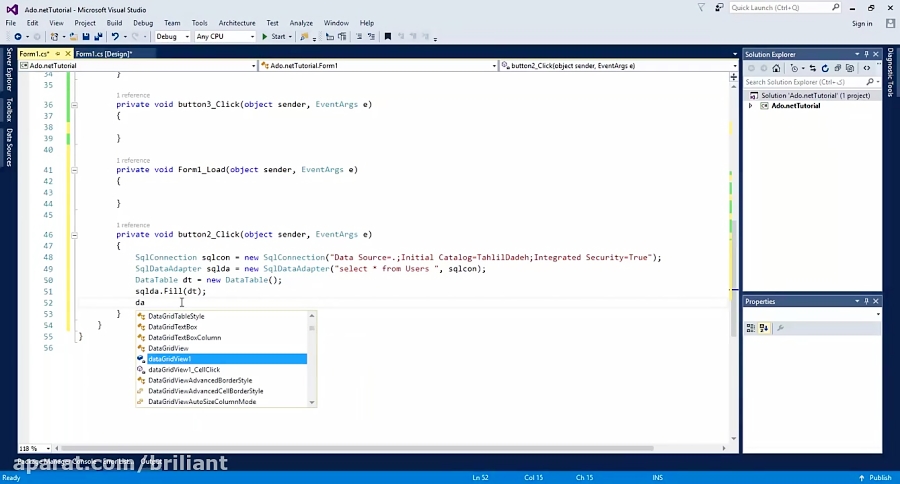Toggle pin on Solution Explorer panel
900x484 pixels.
[865, 53]
